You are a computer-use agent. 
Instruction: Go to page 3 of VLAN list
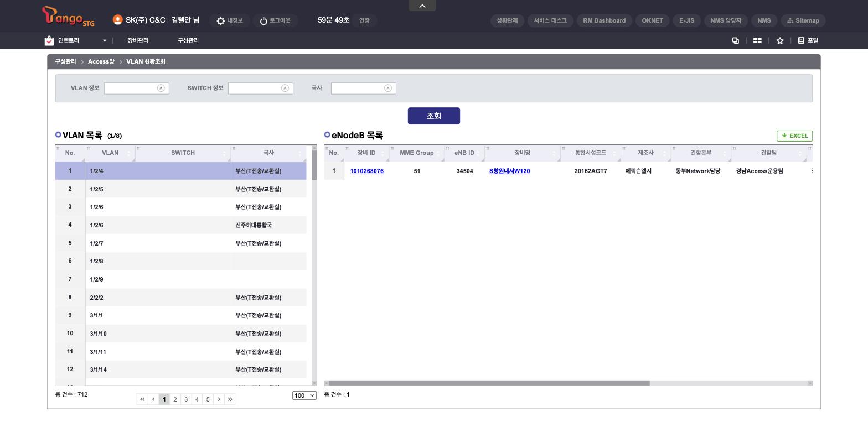[x=186, y=399]
